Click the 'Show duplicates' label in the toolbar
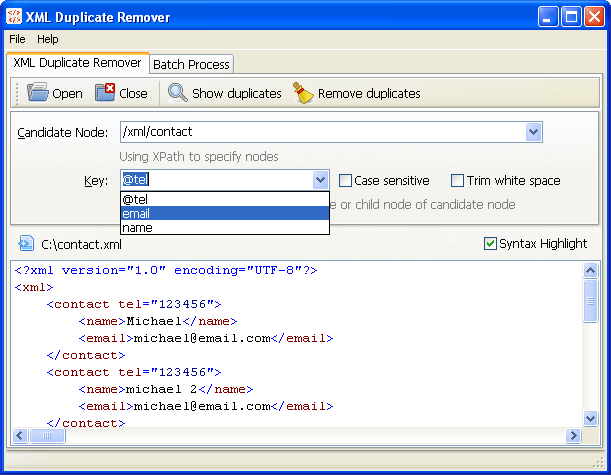 click(237, 94)
